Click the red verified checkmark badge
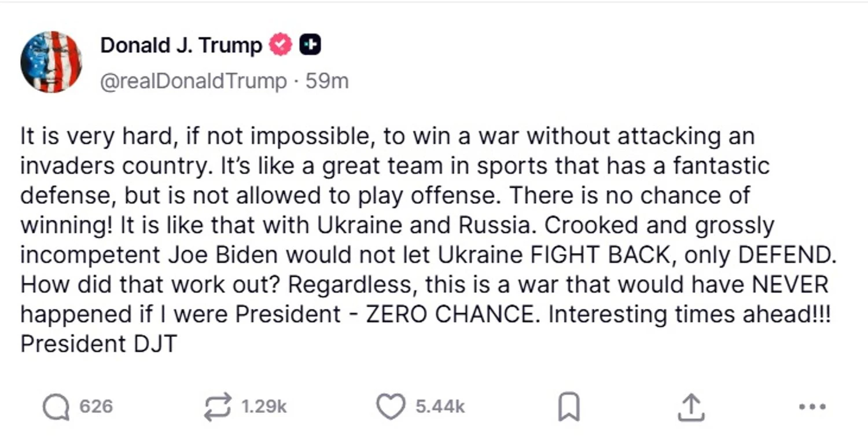The image size is (868, 443). pyautogui.click(x=282, y=45)
